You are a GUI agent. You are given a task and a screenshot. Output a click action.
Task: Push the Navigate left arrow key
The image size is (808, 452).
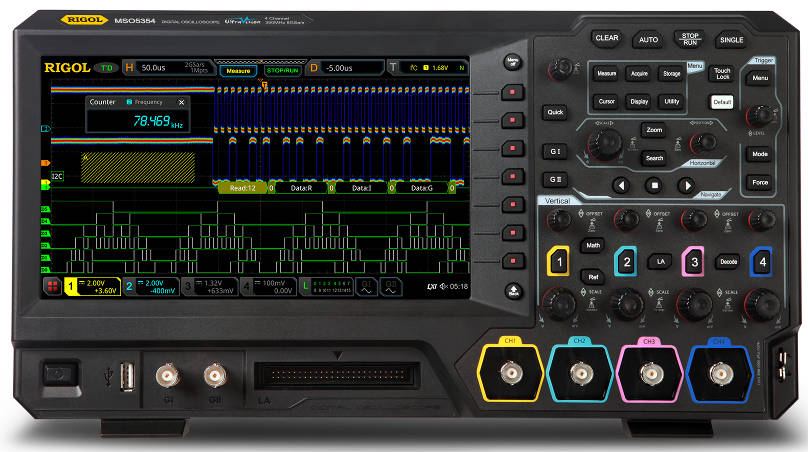tap(621, 186)
